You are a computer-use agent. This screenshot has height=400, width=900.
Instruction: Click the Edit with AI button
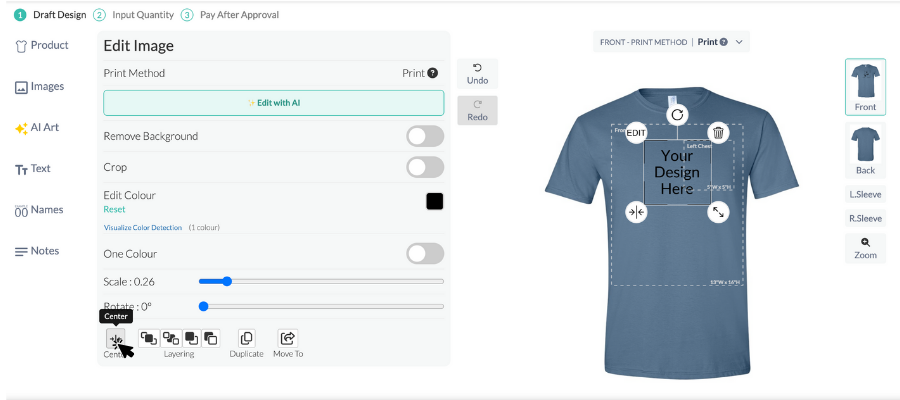pyautogui.click(x=273, y=103)
